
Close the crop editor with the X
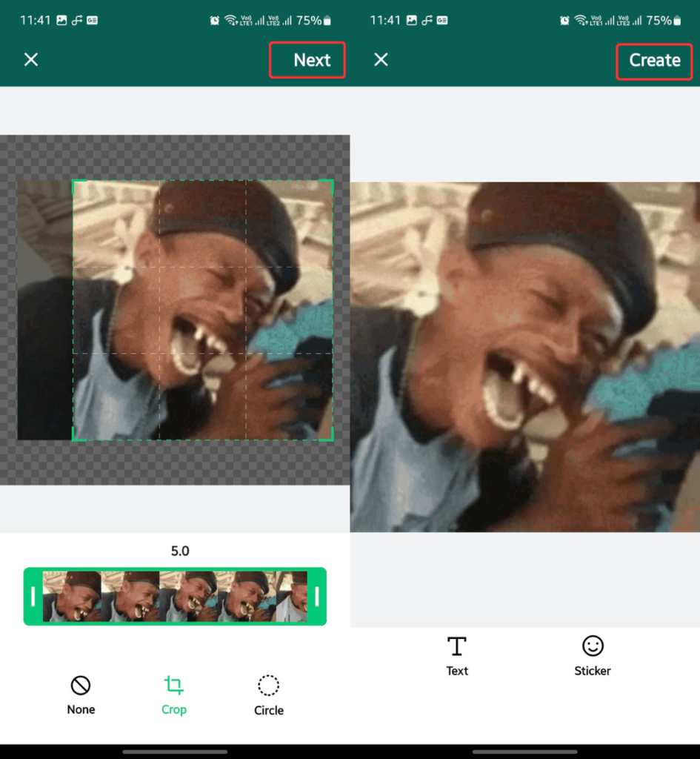31,59
